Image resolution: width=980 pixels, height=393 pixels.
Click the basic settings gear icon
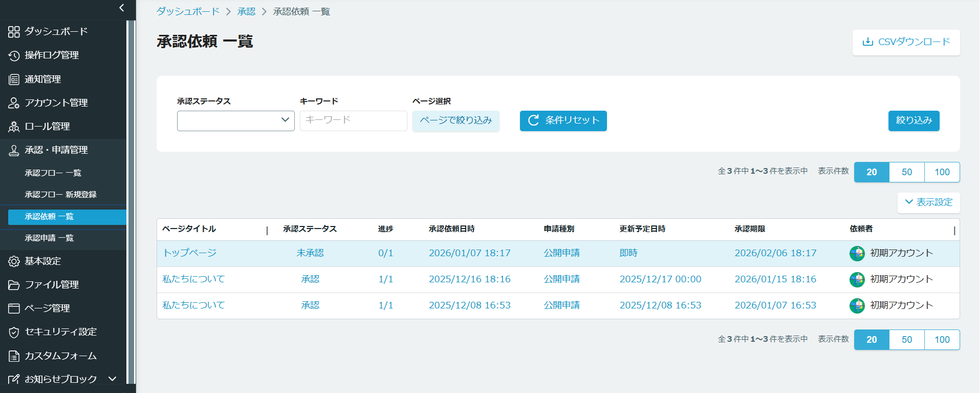pyautogui.click(x=14, y=261)
